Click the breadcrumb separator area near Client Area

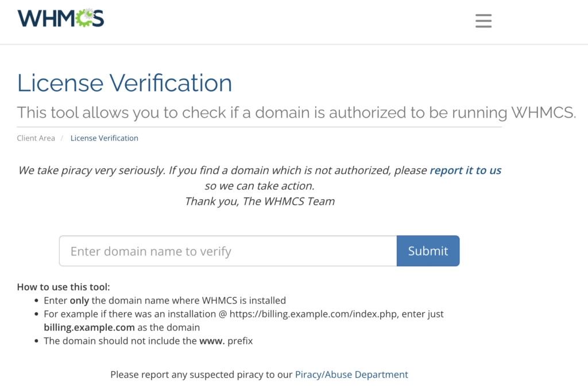[62, 138]
